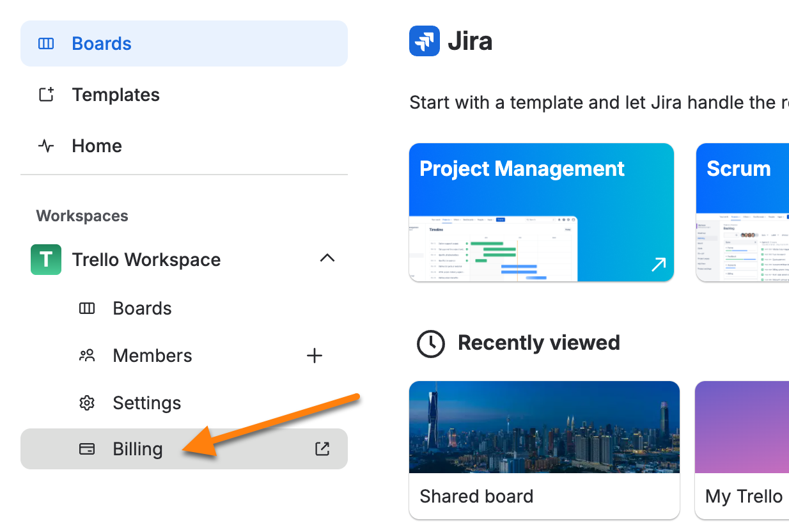Click the workspace Boards icon
Image resolution: width=789 pixels, height=532 pixels.
86,308
